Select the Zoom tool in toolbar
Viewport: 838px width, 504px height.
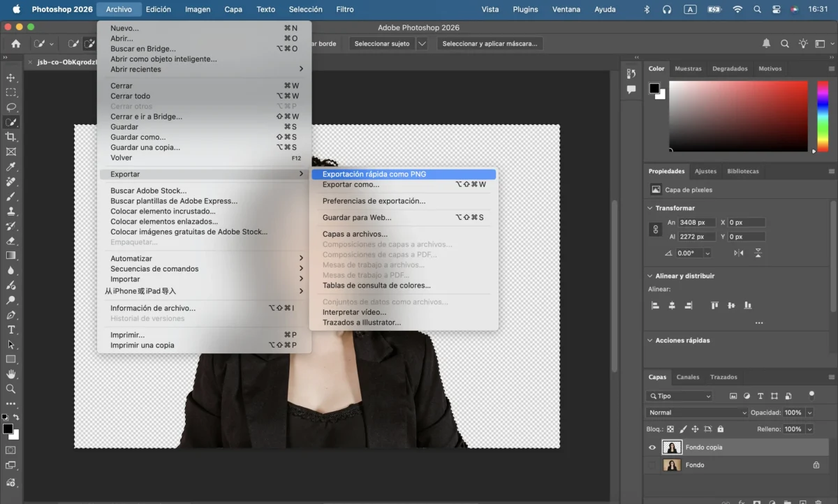point(10,389)
